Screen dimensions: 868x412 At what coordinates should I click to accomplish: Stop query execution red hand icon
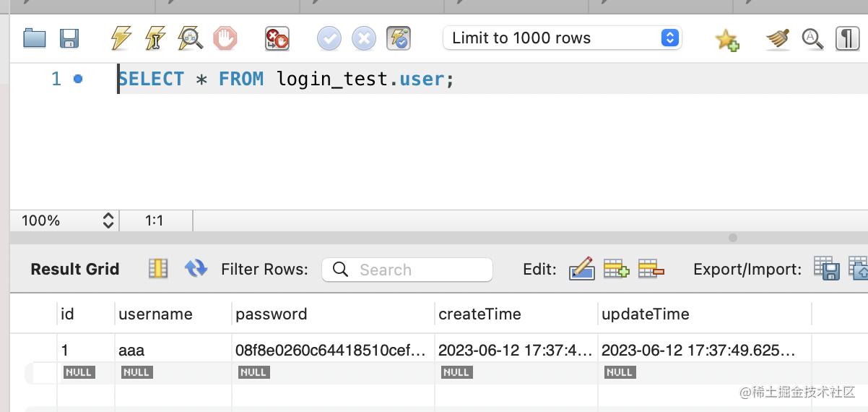coord(225,38)
